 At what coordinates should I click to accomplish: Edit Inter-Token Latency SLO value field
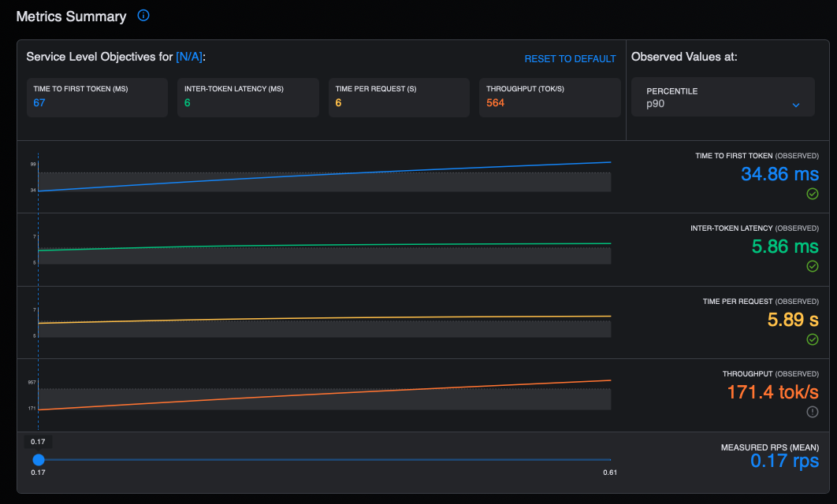(x=247, y=102)
